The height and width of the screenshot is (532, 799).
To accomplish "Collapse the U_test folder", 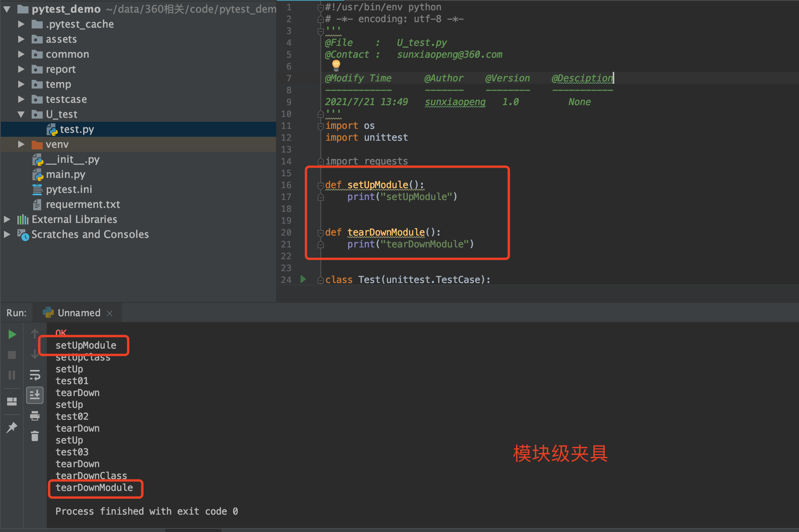I will click(x=21, y=114).
